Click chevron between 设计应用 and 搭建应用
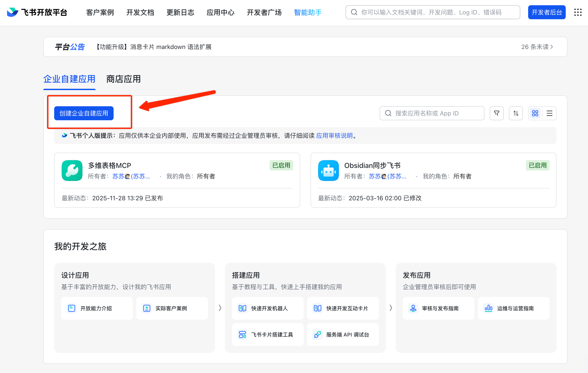588x373 pixels. tap(220, 308)
